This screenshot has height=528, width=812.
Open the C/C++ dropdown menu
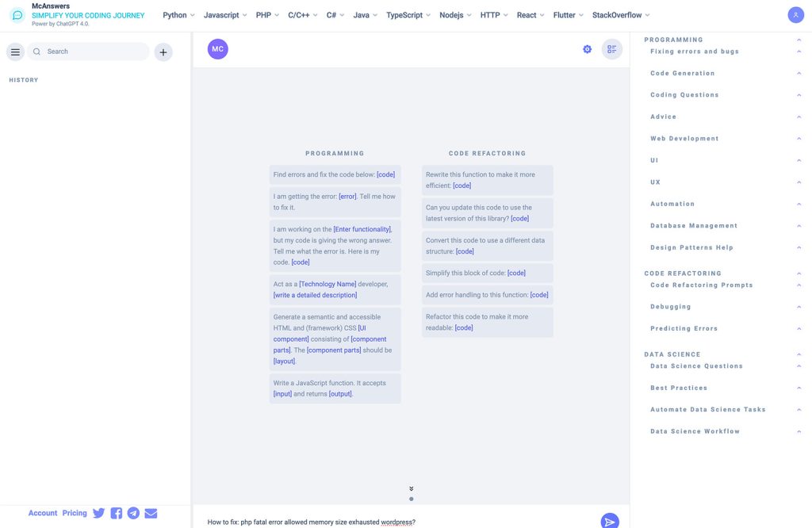[303, 15]
